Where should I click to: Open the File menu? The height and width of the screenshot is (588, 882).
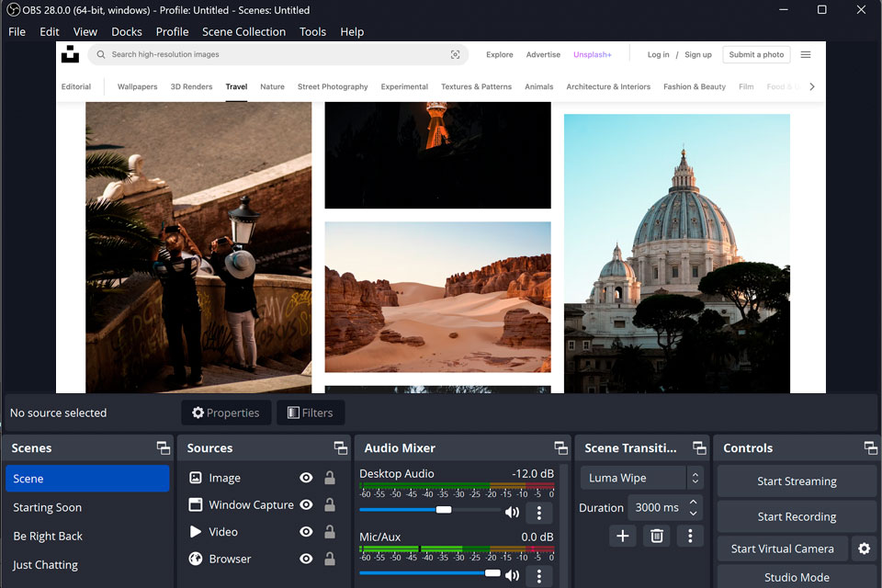tap(17, 32)
